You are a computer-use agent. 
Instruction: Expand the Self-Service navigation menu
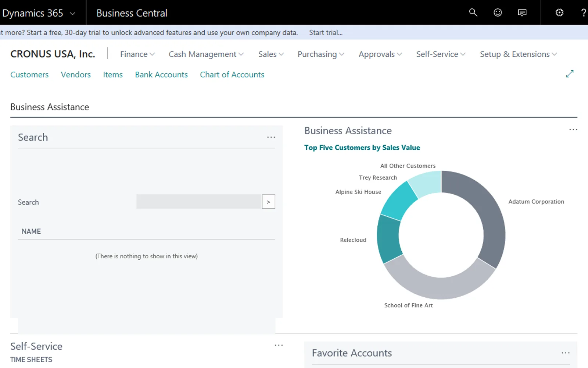click(441, 54)
